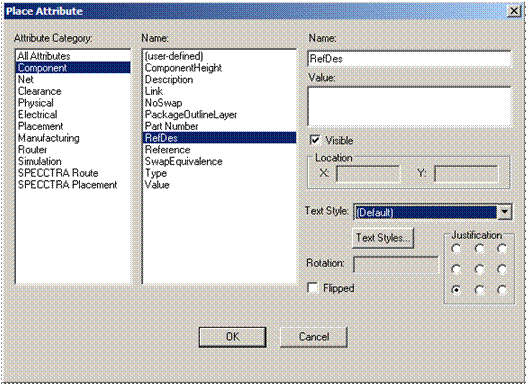Select center justification radio
Image resolution: width=528 pixels, height=387 pixels.
[480, 269]
